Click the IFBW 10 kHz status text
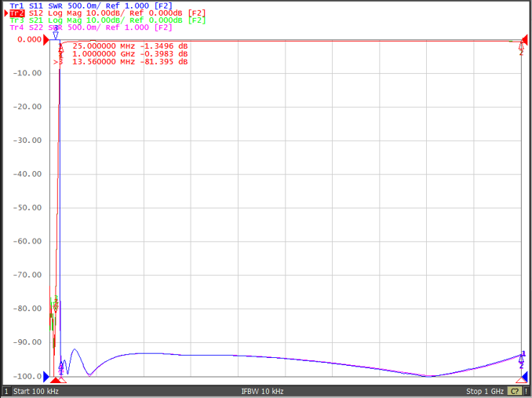532x398 pixels. 262,391
